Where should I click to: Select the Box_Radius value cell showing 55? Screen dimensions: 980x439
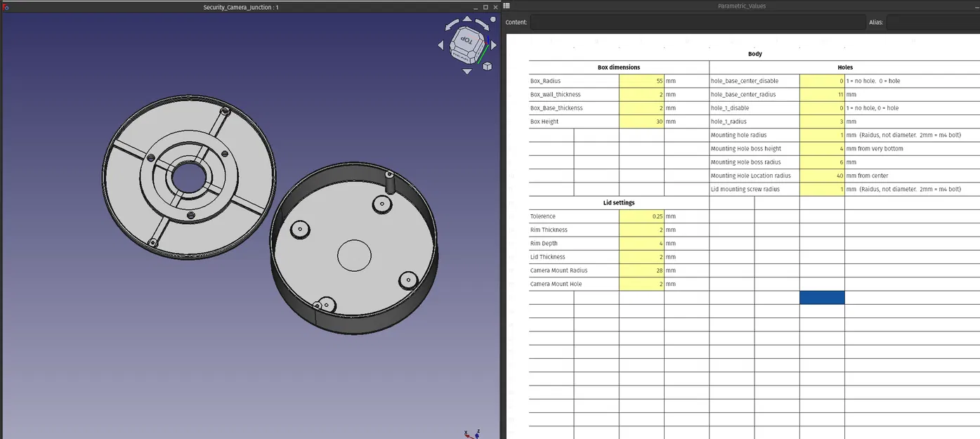pyautogui.click(x=641, y=81)
